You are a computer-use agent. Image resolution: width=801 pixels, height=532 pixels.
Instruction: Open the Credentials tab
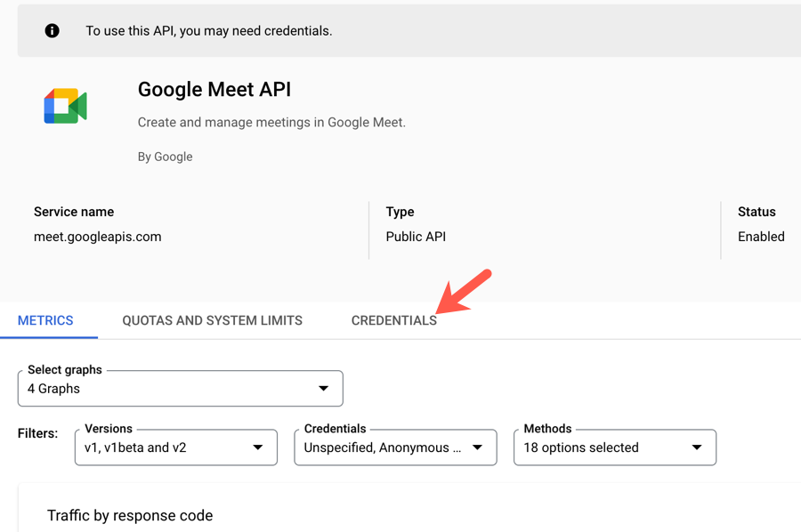[x=394, y=320]
